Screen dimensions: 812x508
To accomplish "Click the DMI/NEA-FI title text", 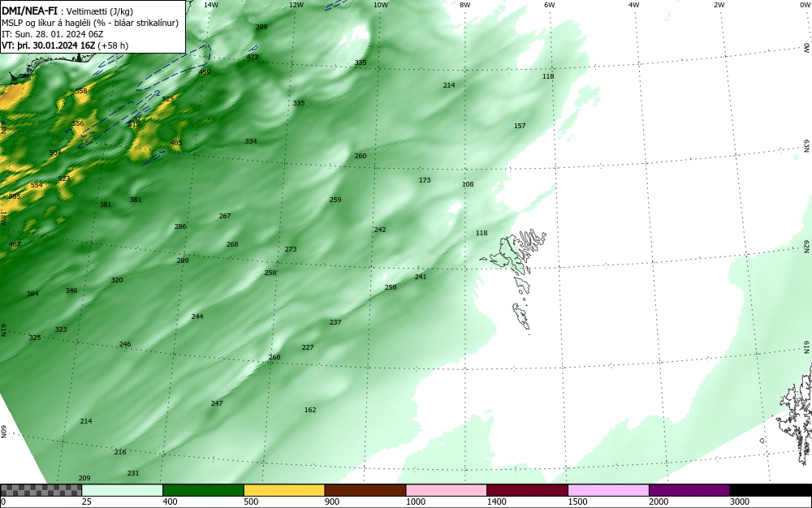I will pos(29,11).
